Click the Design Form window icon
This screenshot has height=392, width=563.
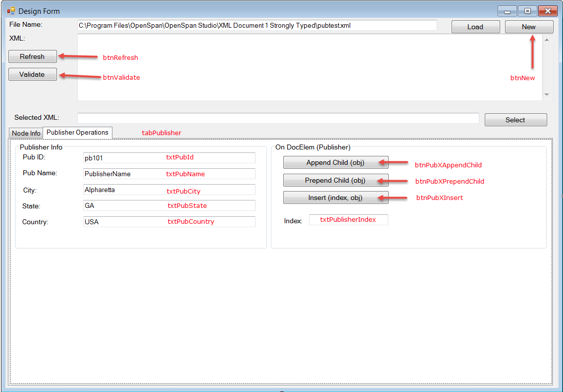pos(11,11)
